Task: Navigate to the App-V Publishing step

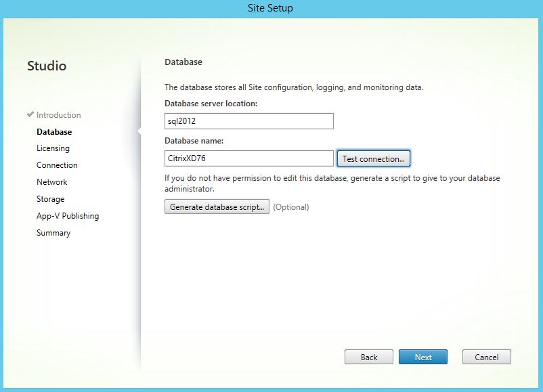Action: [x=68, y=216]
